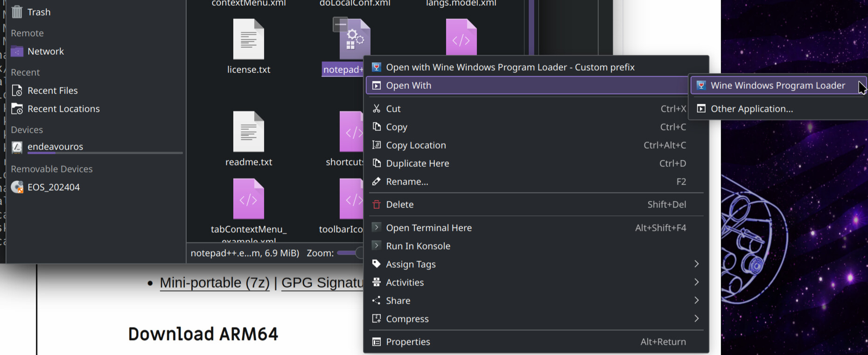Choose Other Application… in submenu

[x=778, y=109]
